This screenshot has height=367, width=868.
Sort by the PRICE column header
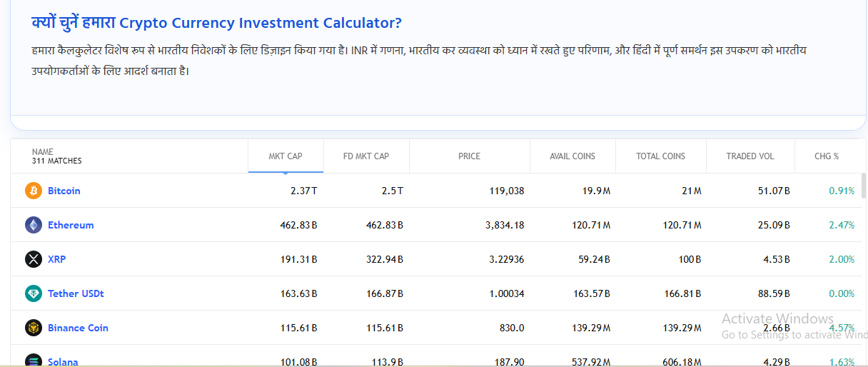tap(470, 156)
